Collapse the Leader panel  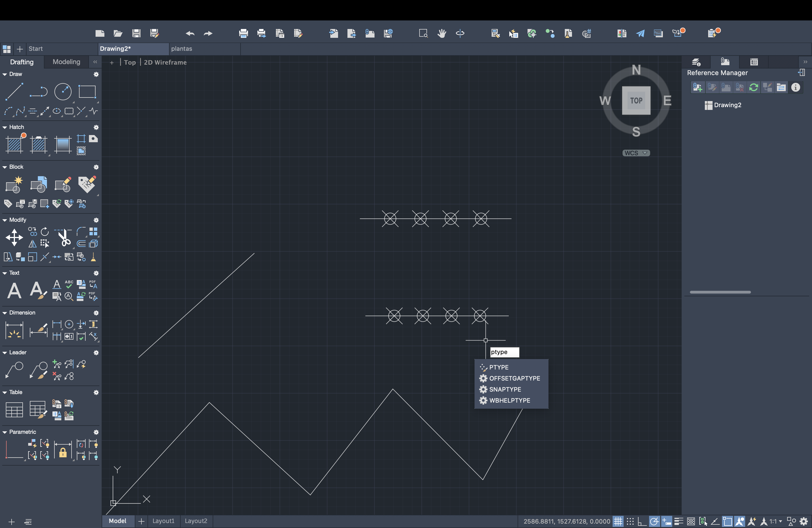[x=5, y=353]
